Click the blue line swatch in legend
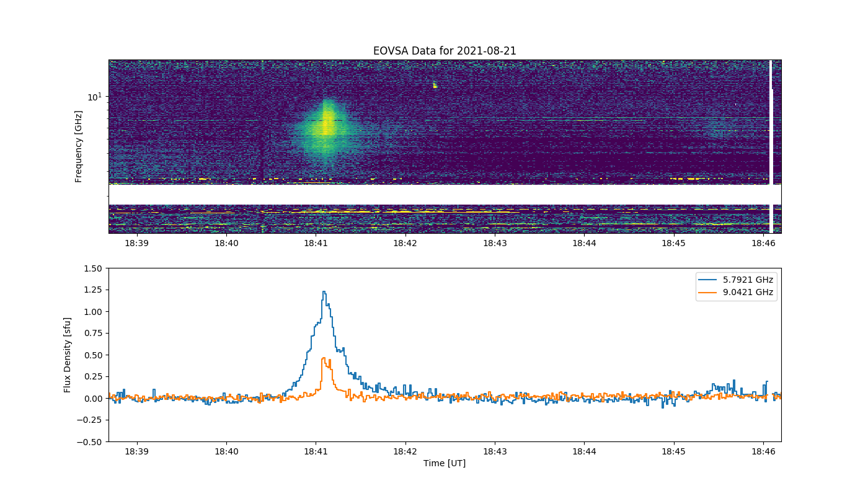Image resolution: width=868 pixels, height=496 pixels. click(709, 280)
